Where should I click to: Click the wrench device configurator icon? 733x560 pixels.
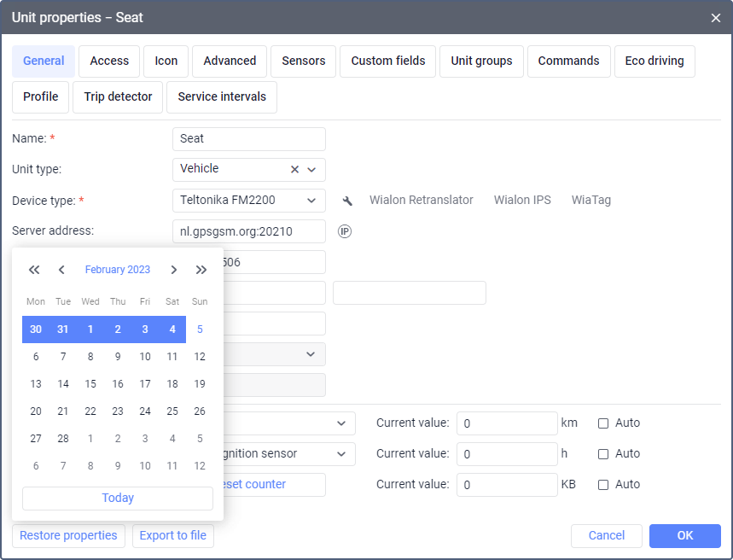(x=347, y=201)
